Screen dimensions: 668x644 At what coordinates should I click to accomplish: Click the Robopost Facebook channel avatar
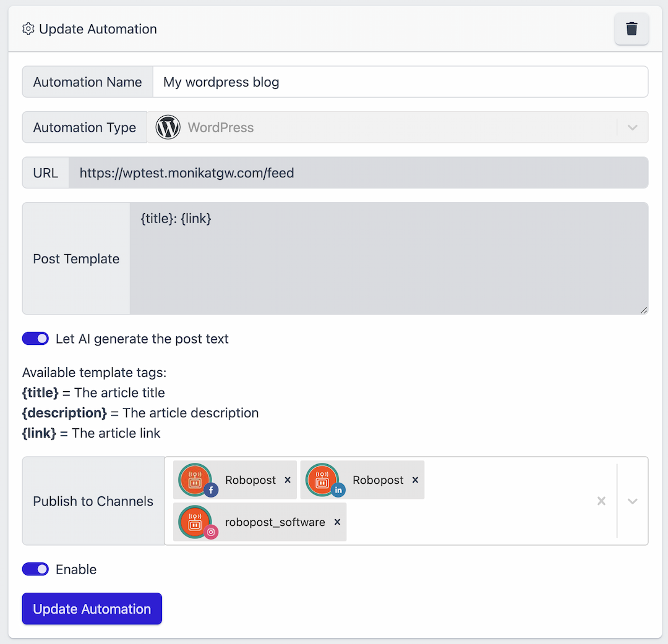[x=195, y=480]
